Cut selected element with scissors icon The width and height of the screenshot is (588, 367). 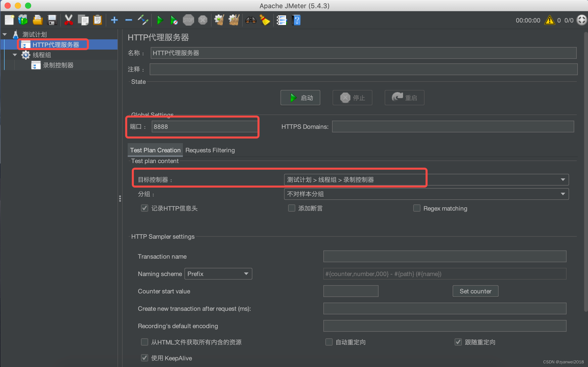[68, 20]
